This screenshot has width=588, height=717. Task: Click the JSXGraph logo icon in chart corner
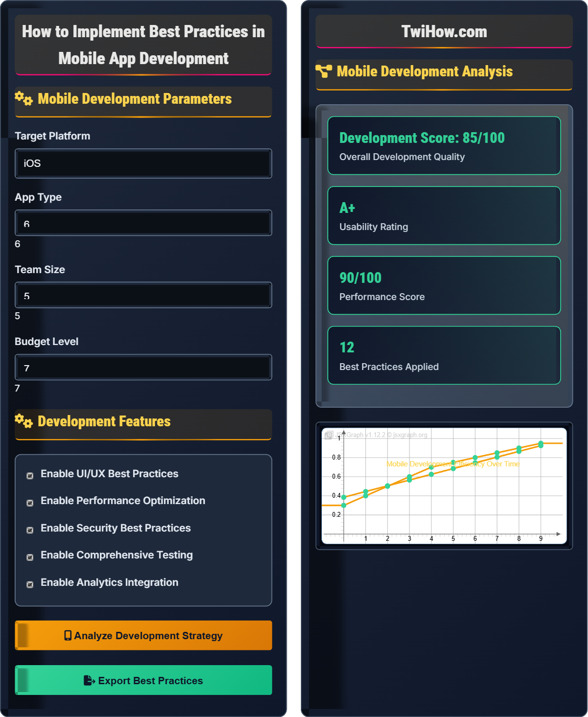pos(329,435)
